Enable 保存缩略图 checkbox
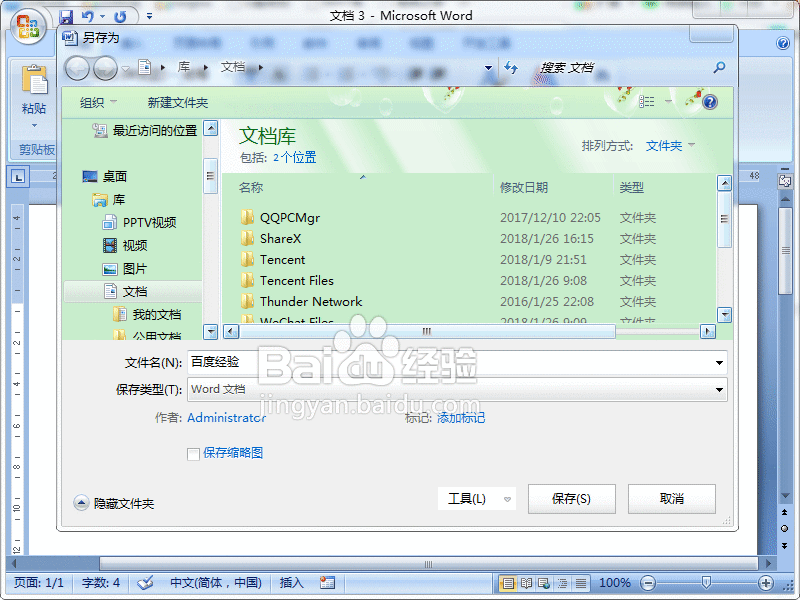 pos(193,454)
